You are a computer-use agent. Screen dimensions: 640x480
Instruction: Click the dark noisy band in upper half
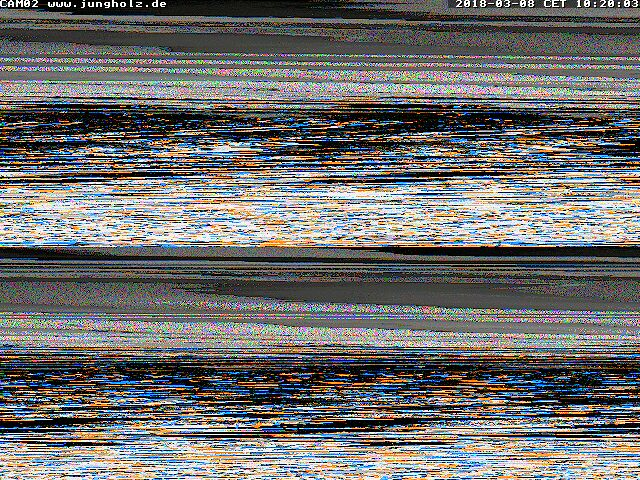pos(320,130)
